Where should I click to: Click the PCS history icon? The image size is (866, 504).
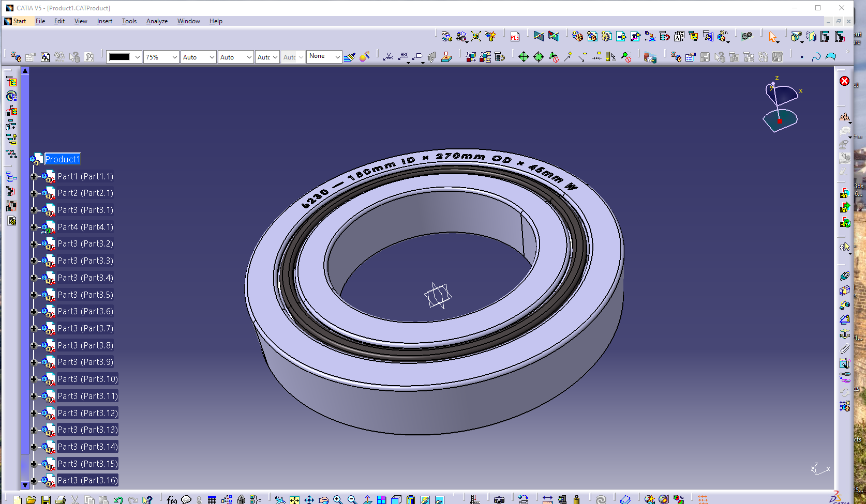coord(515,36)
